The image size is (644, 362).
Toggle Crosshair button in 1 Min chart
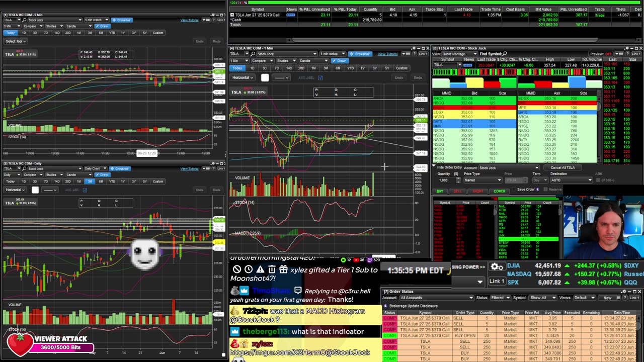pos(360,54)
